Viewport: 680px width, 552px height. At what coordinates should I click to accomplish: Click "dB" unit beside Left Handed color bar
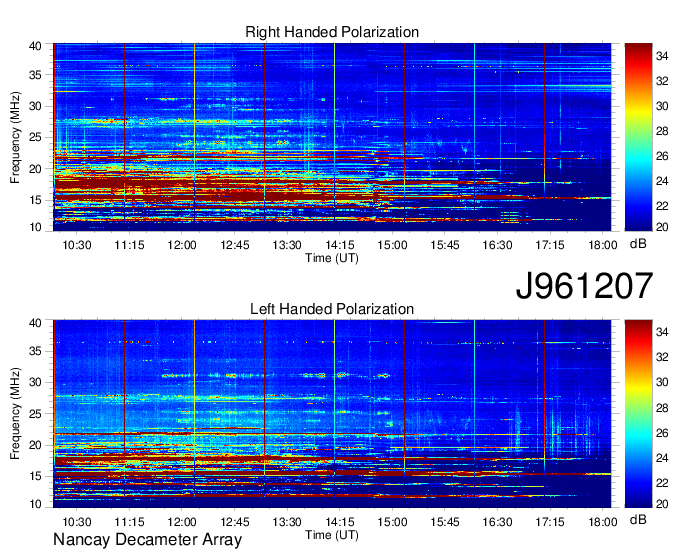click(x=638, y=519)
